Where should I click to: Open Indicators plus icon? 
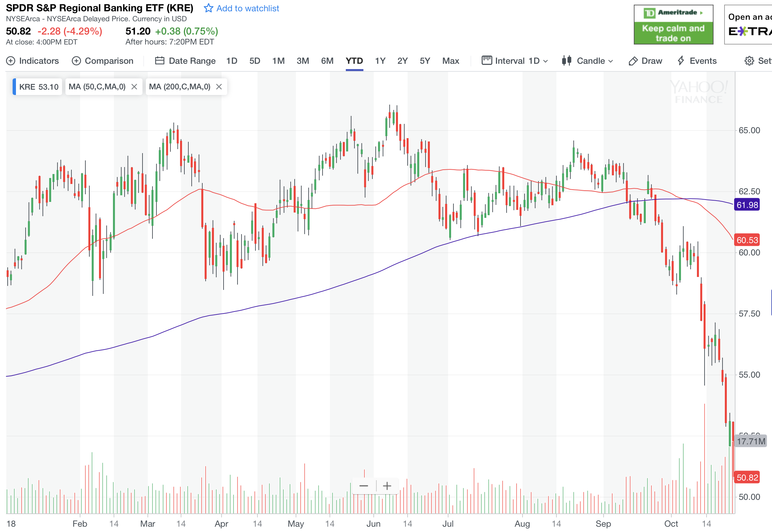pyautogui.click(x=11, y=61)
